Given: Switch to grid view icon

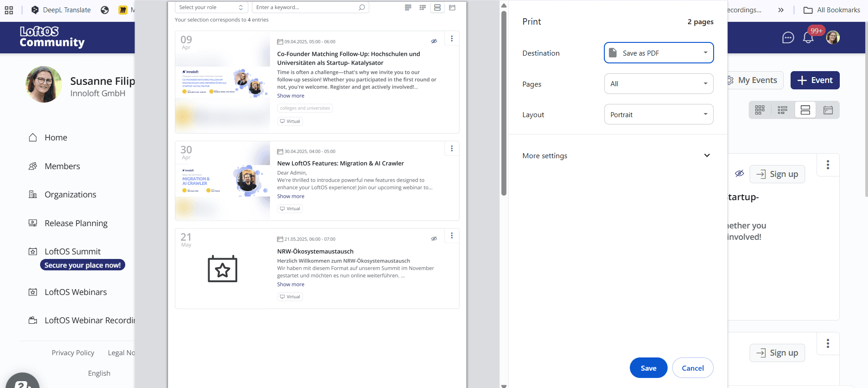Looking at the screenshot, I should 760,110.
